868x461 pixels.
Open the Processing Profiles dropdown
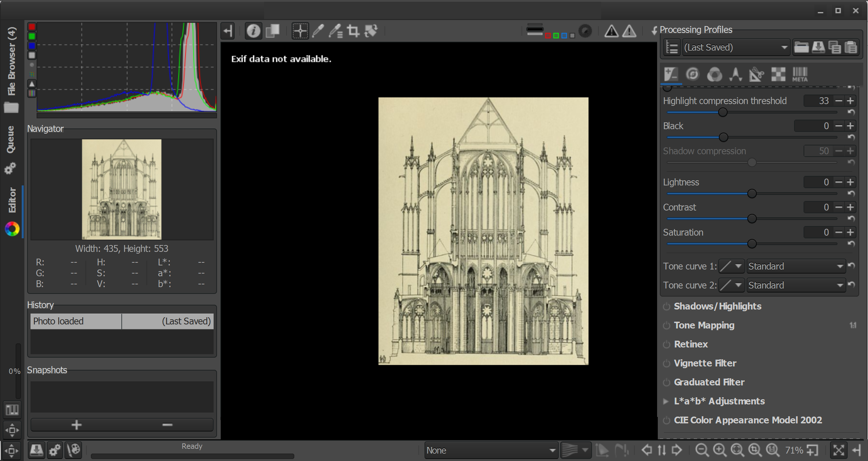(x=736, y=47)
